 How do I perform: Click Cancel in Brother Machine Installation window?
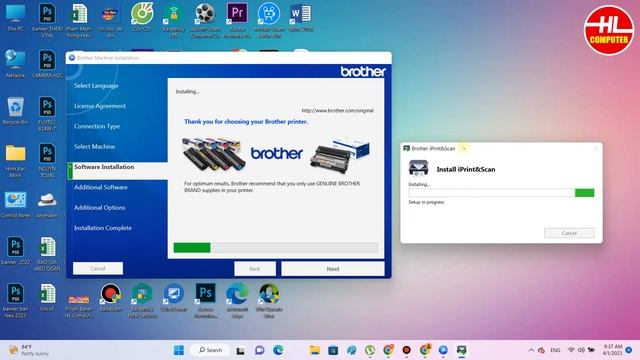(98, 268)
